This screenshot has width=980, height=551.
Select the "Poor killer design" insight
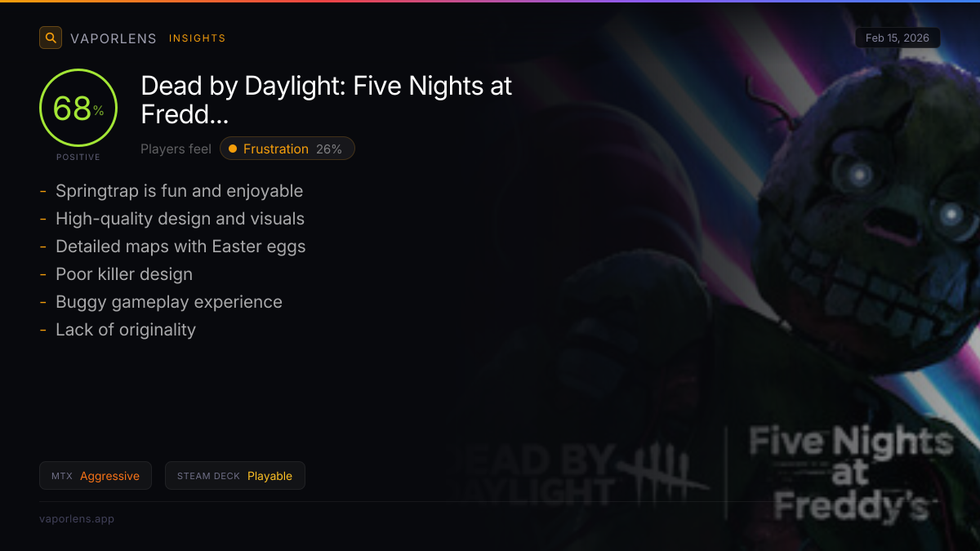pyautogui.click(x=124, y=274)
